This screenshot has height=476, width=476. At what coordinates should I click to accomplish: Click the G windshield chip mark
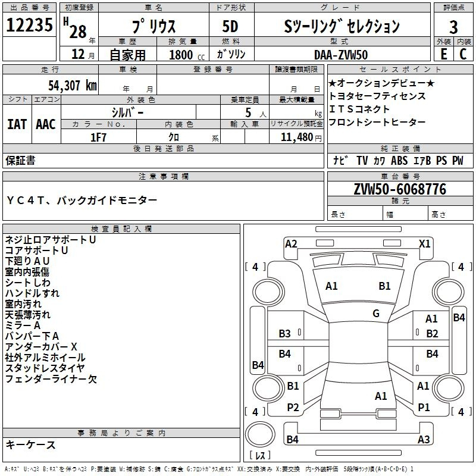[x=376, y=313]
